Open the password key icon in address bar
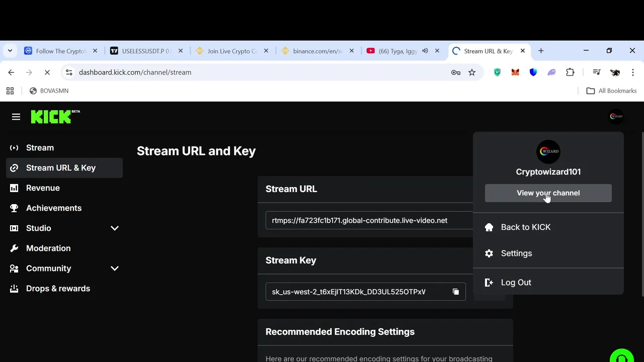This screenshot has width=644, height=362. (456, 72)
